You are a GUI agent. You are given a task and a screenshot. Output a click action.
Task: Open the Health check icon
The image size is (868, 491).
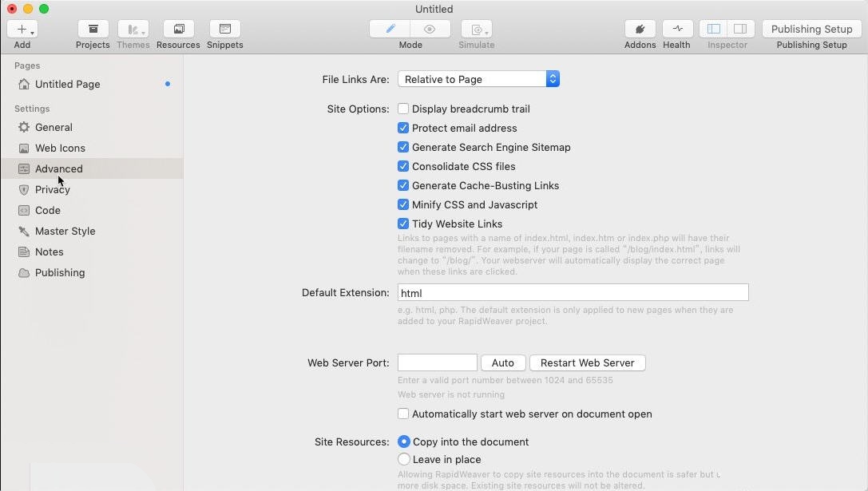(x=678, y=30)
